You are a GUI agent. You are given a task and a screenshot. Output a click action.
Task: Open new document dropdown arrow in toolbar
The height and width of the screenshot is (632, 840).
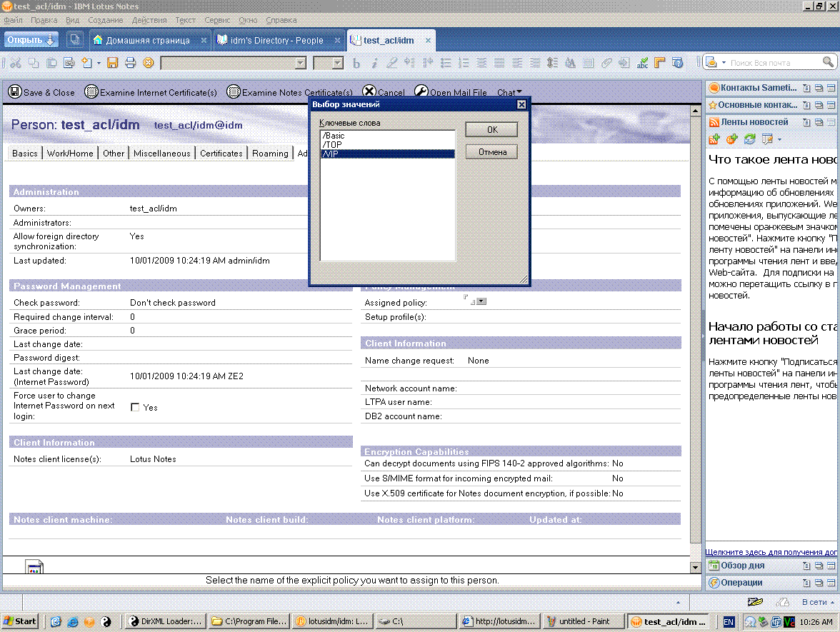(x=99, y=63)
